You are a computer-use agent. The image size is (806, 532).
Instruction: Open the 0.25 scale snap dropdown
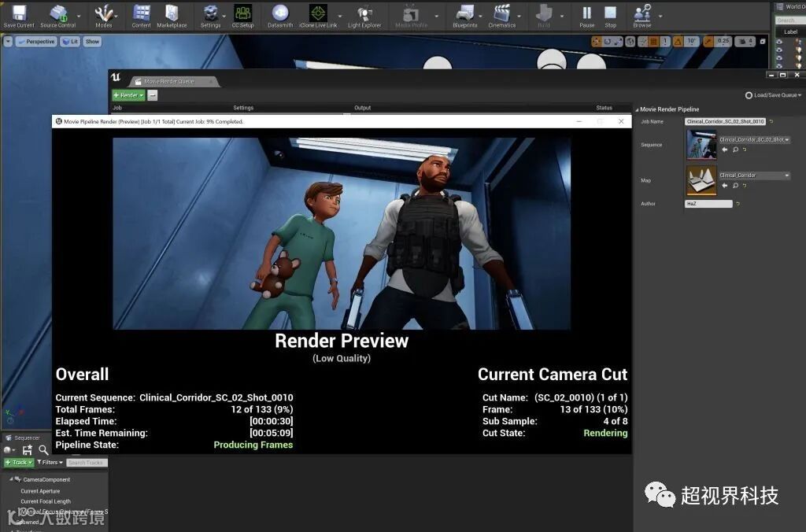pyautogui.click(x=723, y=42)
